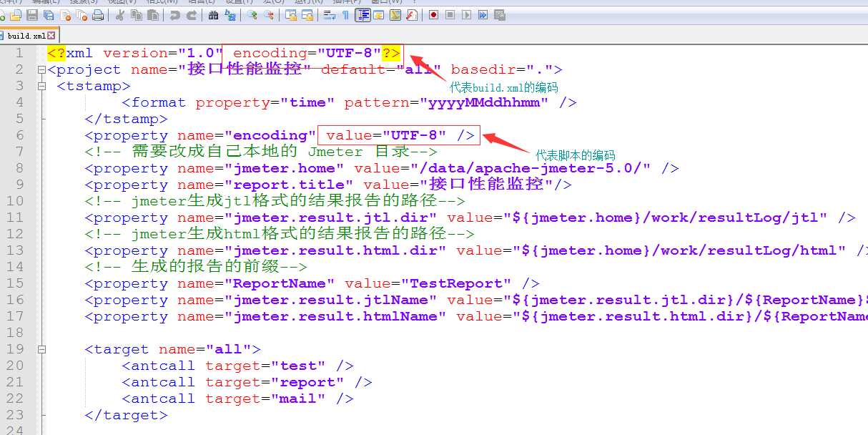
Task: Play back the recorded macro
Action: [466, 15]
